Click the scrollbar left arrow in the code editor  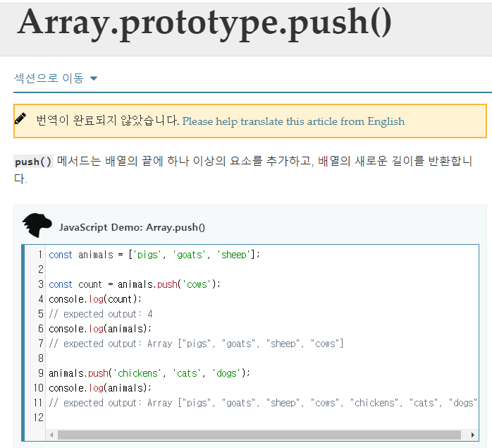[x=51, y=435]
